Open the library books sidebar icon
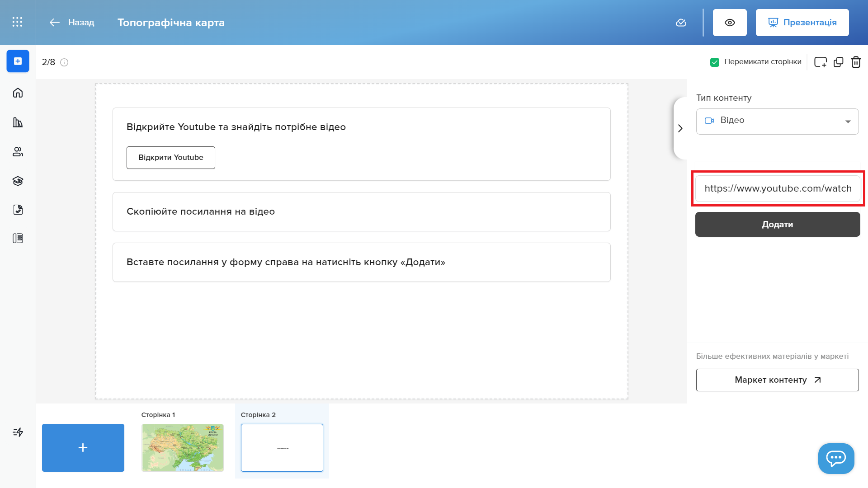 [18, 122]
